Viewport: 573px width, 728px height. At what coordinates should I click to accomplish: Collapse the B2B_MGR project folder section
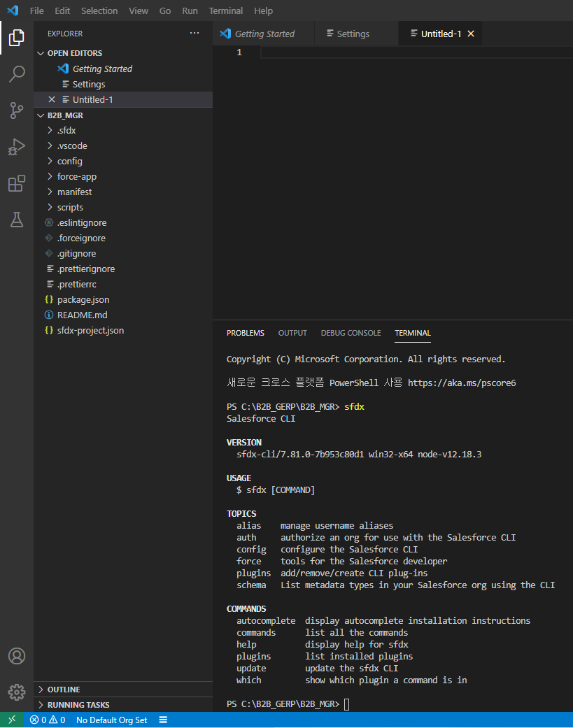[x=41, y=115]
